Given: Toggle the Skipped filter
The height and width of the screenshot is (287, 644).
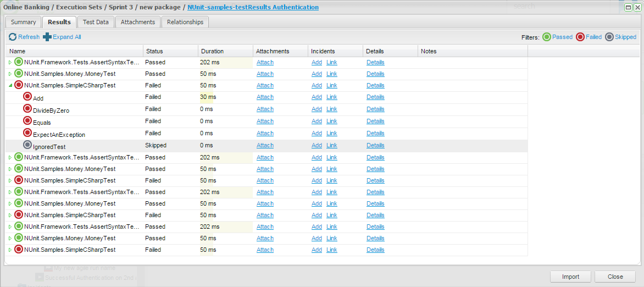Looking at the screenshot, I should point(609,37).
